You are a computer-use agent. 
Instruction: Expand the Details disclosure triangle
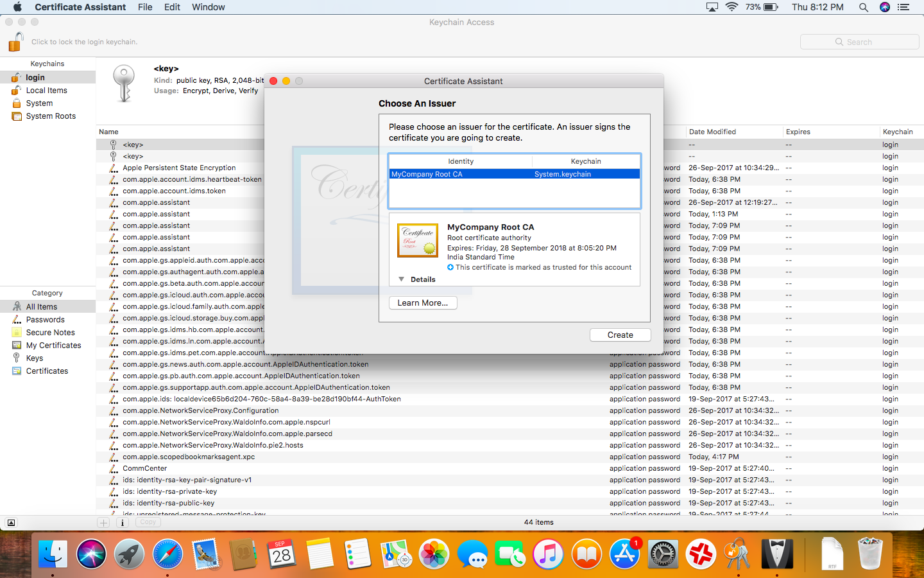click(401, 279)
